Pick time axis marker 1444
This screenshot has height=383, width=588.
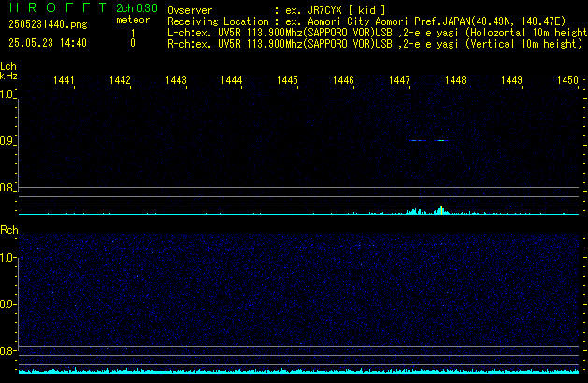[232, 80]
